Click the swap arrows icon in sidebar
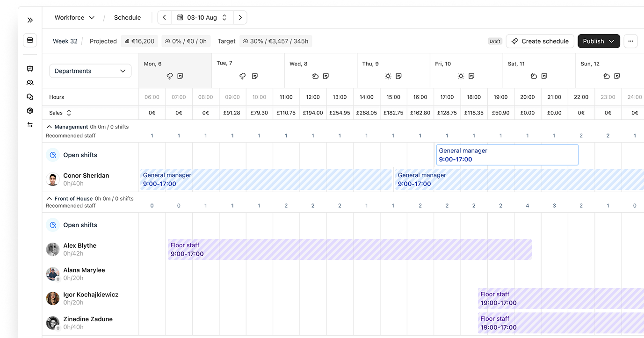 [x=30, y=125]
